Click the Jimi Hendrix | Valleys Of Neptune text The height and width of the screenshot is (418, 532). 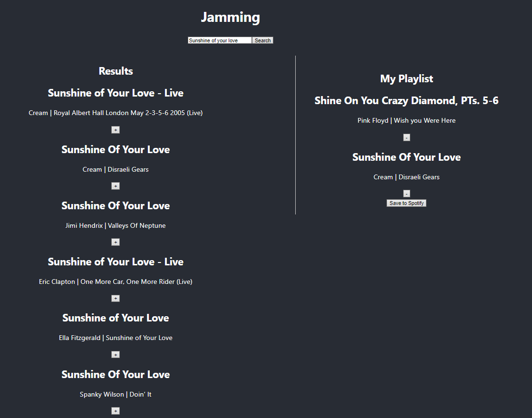coord(116,225)
